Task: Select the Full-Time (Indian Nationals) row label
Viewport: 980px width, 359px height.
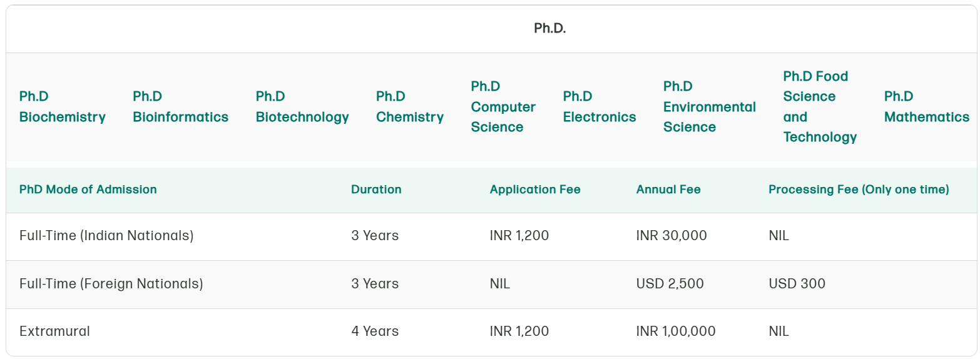Action: [x=106, y=236]
